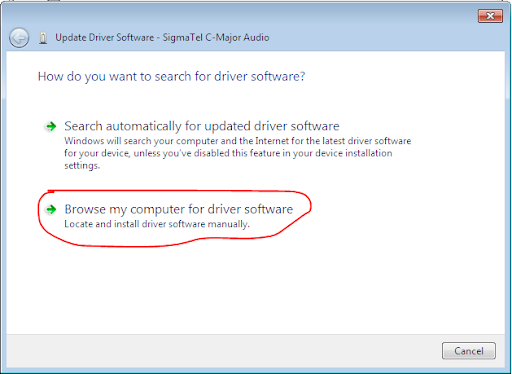
Task: Click the back arrow button
Action: [19, 38]
